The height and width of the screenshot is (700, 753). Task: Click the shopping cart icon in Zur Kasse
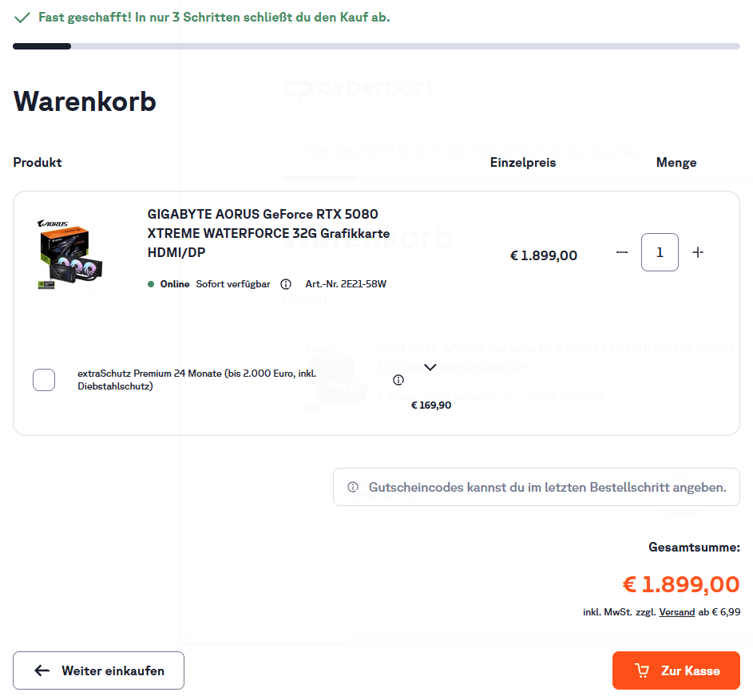(x=642, y=670)
